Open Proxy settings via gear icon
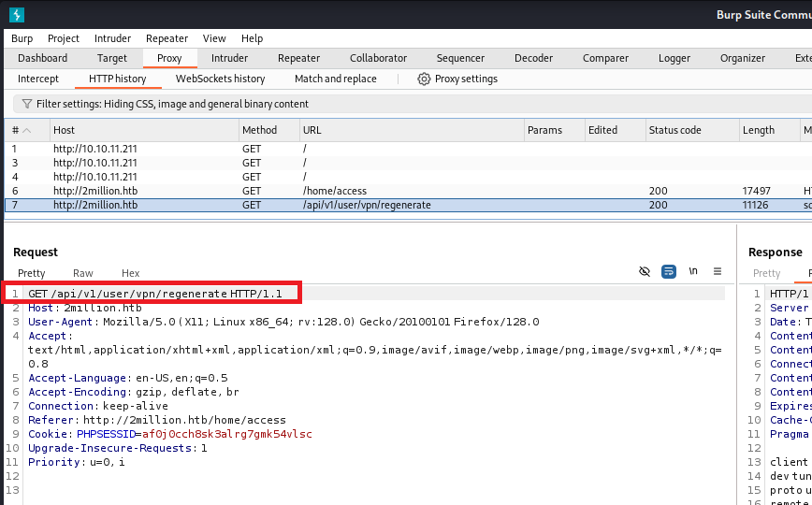 pos(424,79)
